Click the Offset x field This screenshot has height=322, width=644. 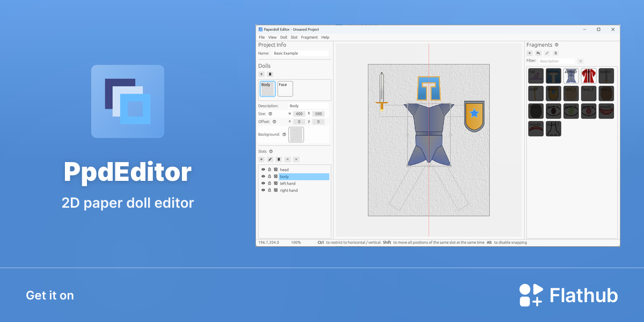point(299,122)
